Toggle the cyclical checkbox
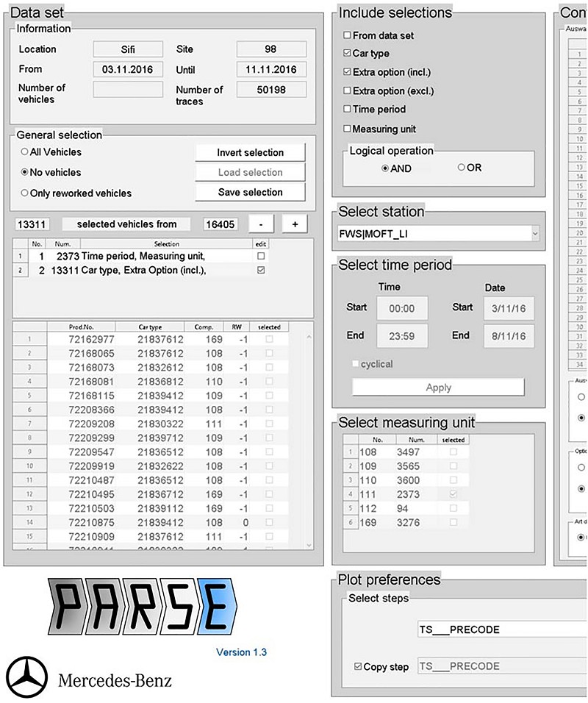This screenshot has height=703, width=588. [356, 363]
